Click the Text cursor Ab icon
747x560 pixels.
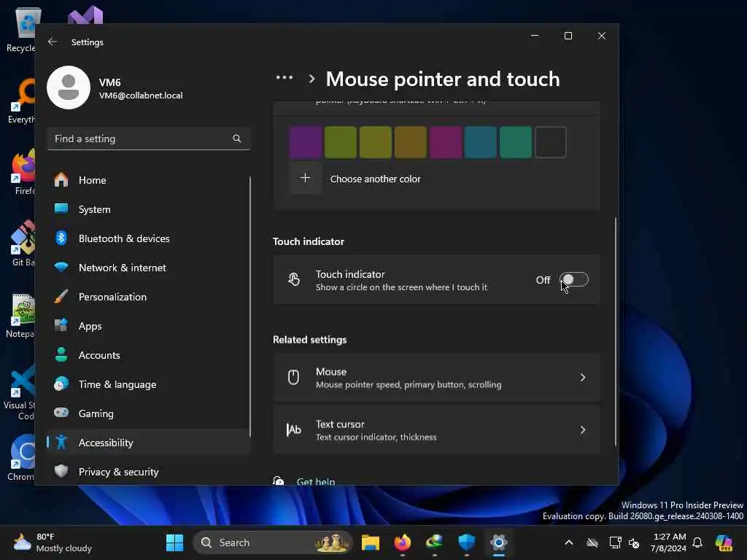tap(293, 430)
